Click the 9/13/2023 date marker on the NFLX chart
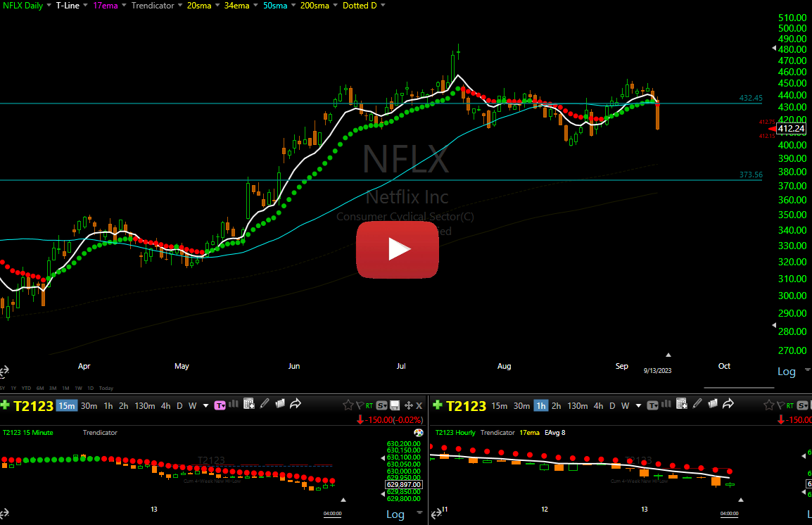The height and width of the screenshot is (525, 812). tap(658, 370)
